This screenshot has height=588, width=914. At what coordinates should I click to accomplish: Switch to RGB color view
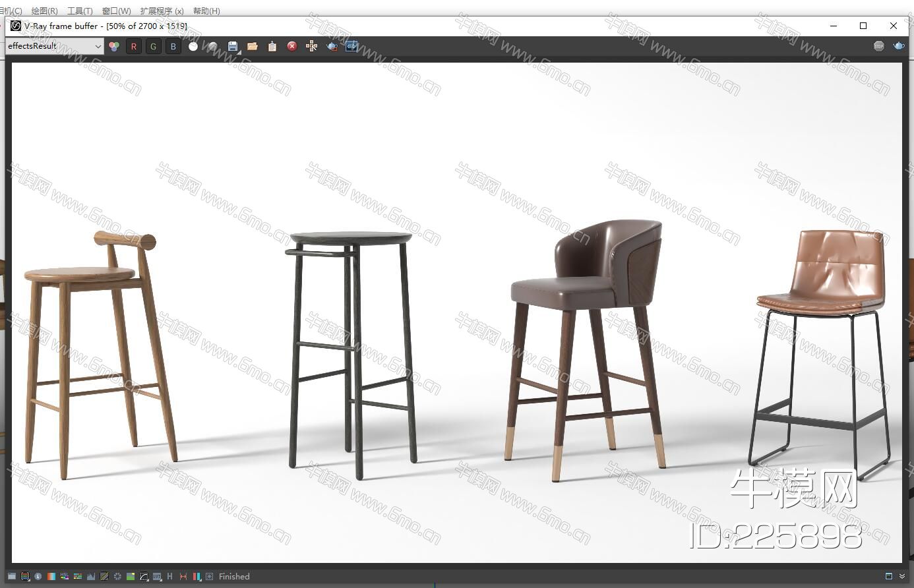click(114, 46)
